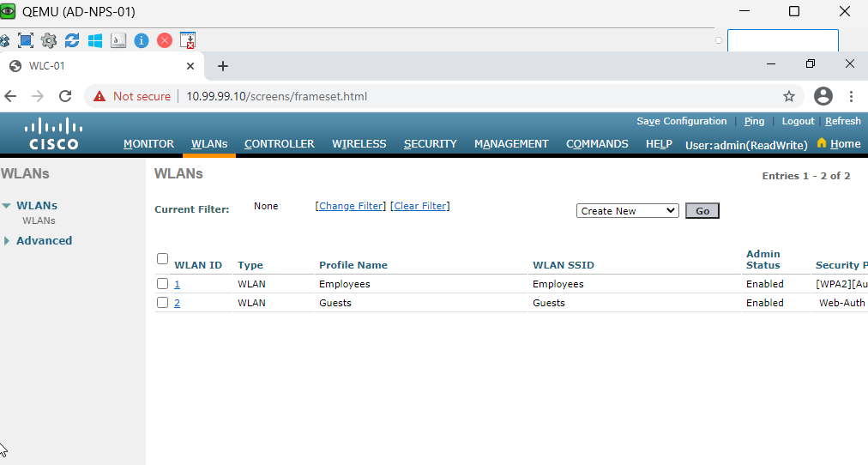868x465 pixels.
Task: Check the box for Employees WLAN
Action: 162,283
